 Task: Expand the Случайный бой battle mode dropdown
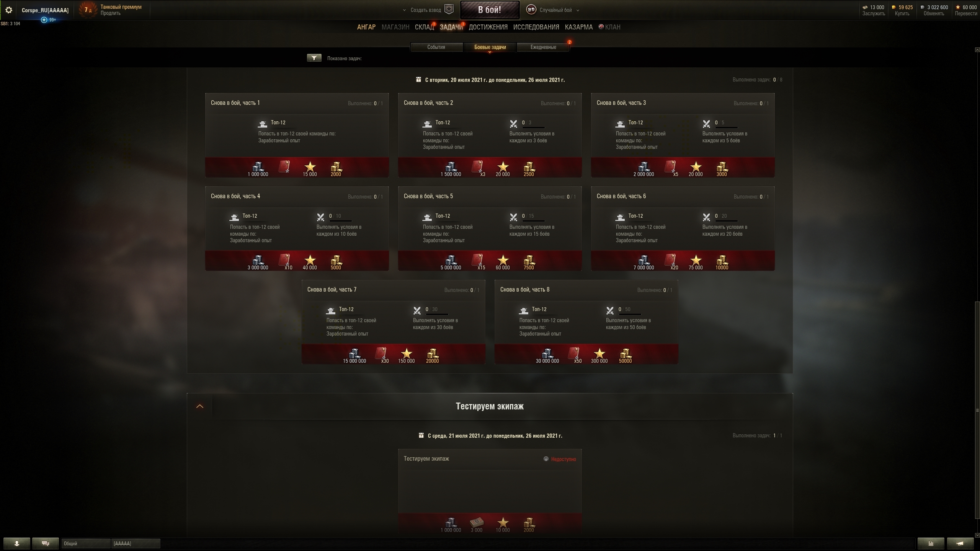click(x=578, y=10)
